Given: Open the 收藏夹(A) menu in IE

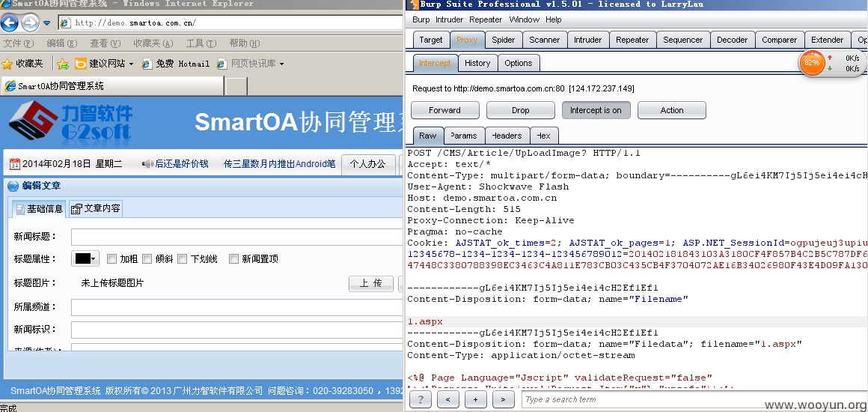Looking at the screenshot, I should (x=153, y=43).
